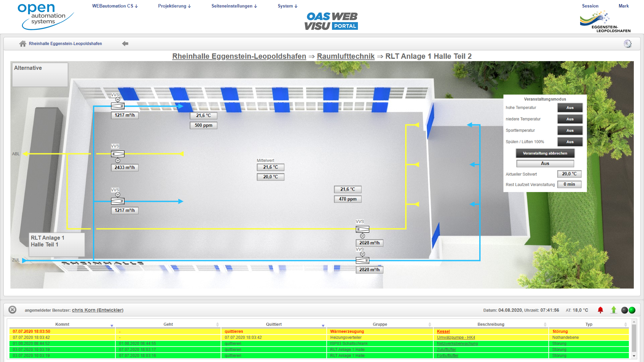
Task: Open the Session menu
Action: click(590, 6)
